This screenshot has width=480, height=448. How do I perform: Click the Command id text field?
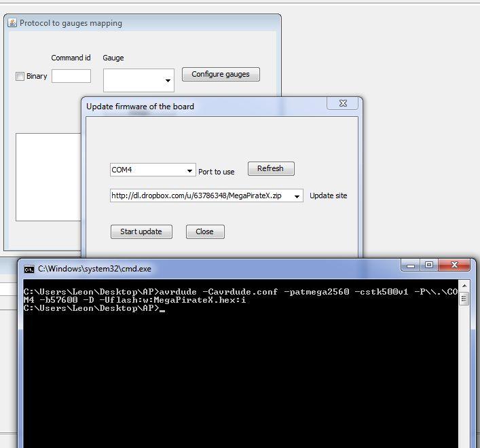(x=71, y=76)
